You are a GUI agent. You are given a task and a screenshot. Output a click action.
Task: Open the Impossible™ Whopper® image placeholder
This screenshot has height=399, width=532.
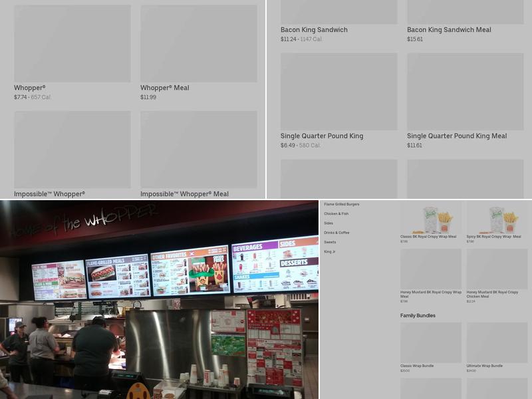pyautogui.click(x=72, y=150)
